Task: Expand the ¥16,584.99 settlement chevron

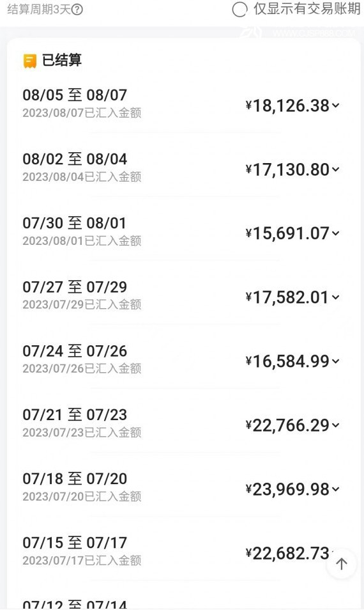Action: [x=336, y=361]
